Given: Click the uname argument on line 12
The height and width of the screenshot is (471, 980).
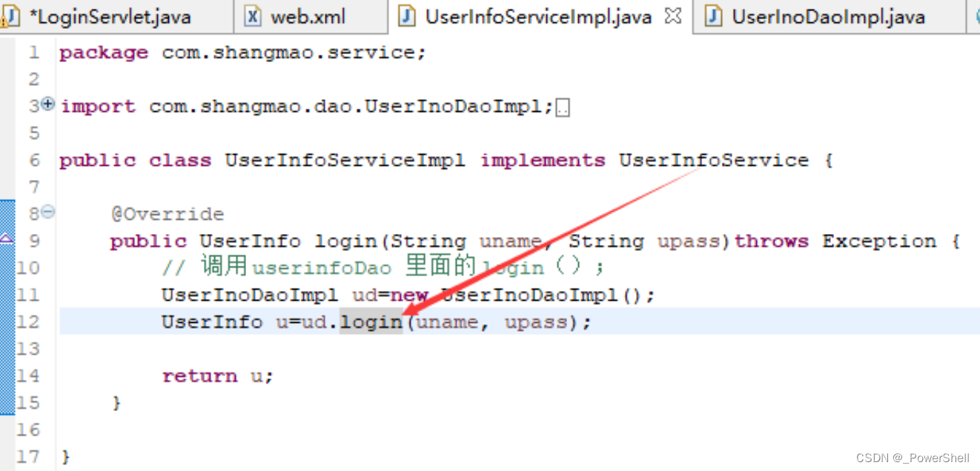Looking at the screenshot, I should (446, 322).
